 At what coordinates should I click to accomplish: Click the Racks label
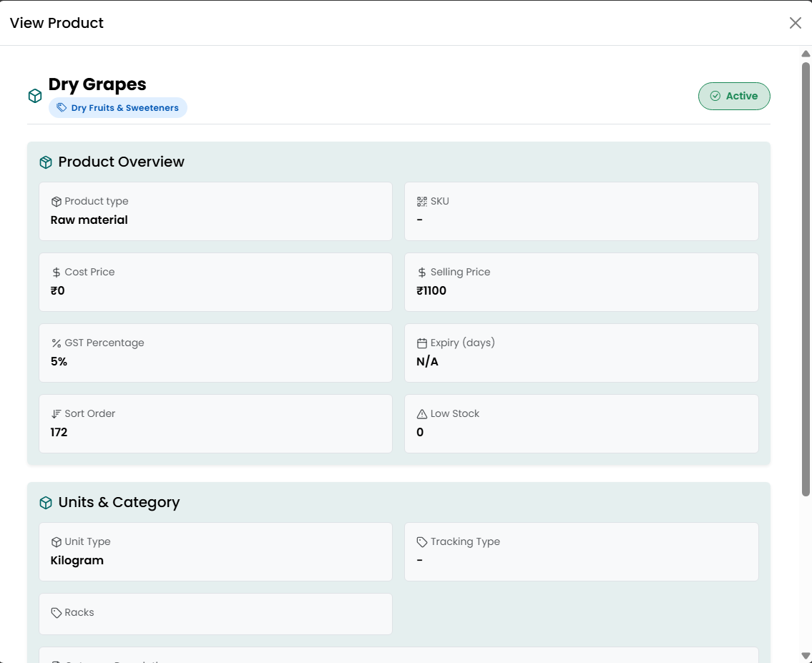pyautogui.click(x=79, y=613)
